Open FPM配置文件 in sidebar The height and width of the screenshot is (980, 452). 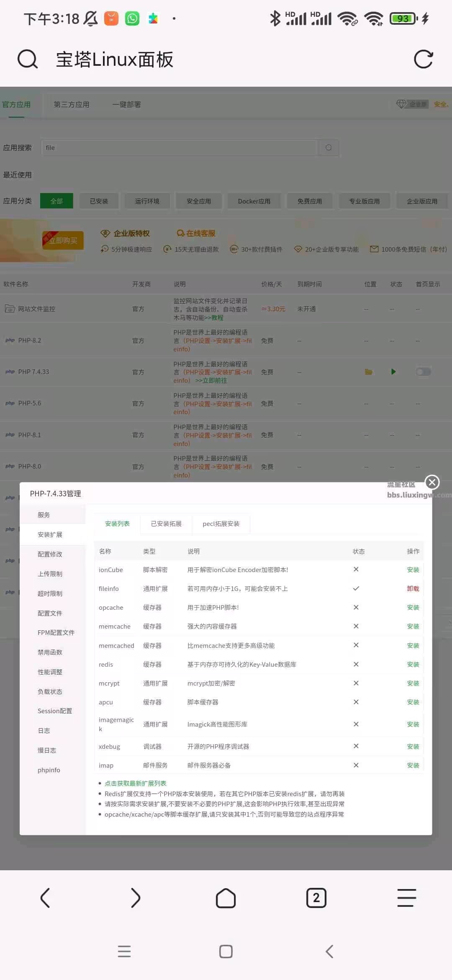53,632
